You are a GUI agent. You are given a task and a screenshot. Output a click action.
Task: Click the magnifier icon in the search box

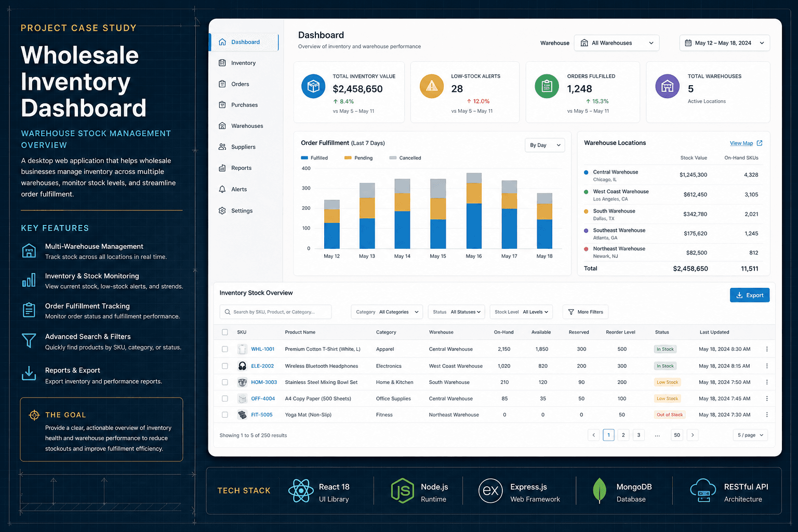pyautogui.click(x=228, y=312)
